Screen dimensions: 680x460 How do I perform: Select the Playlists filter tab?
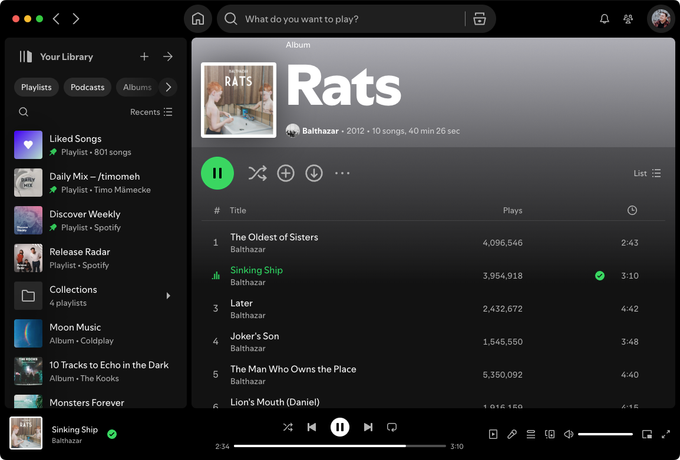coord(37,87)
